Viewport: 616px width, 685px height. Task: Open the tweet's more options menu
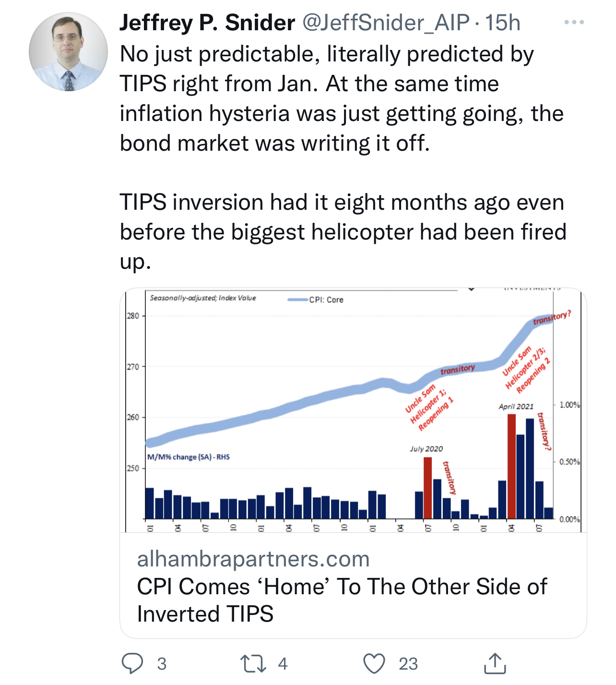click(x=574, y=23)
